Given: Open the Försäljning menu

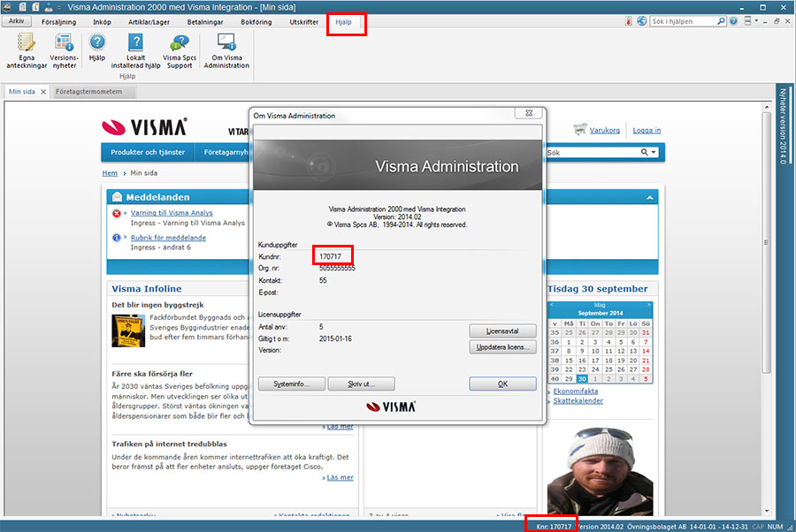Looking at the screenshot, I should [x=59, y=20].
